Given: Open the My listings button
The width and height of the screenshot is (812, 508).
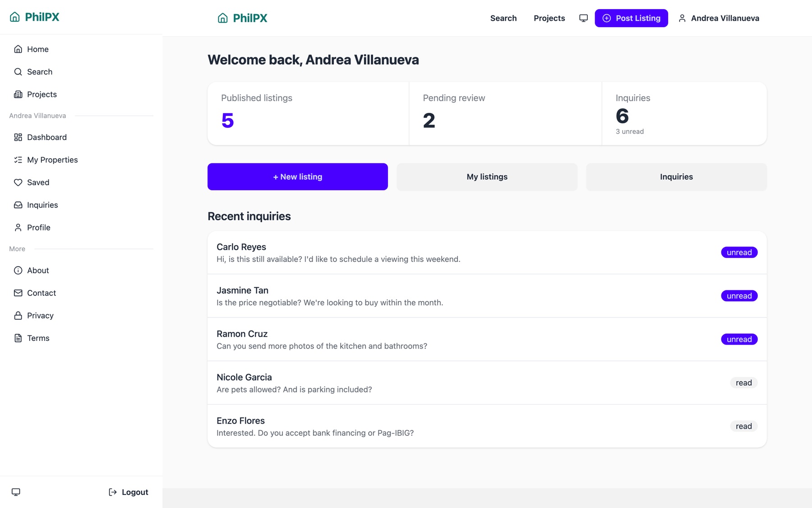Looking at the screenshot, I should 487,177.
